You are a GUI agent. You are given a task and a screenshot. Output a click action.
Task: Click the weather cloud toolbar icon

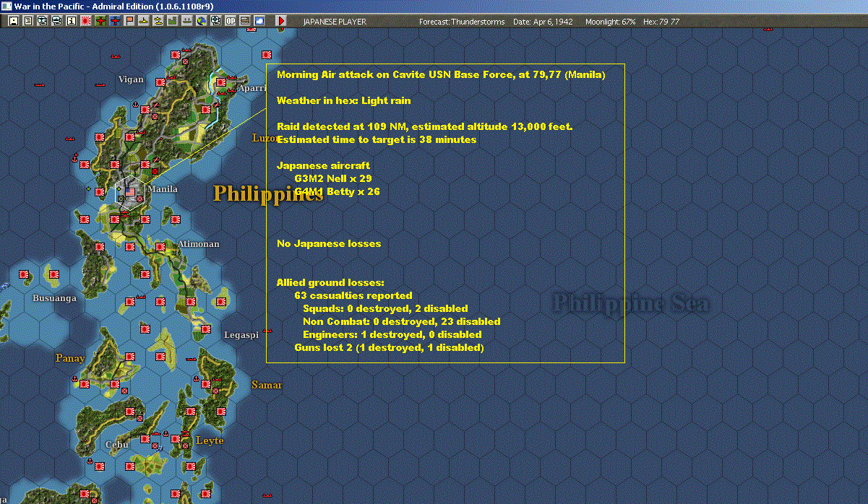pos(259,21)
